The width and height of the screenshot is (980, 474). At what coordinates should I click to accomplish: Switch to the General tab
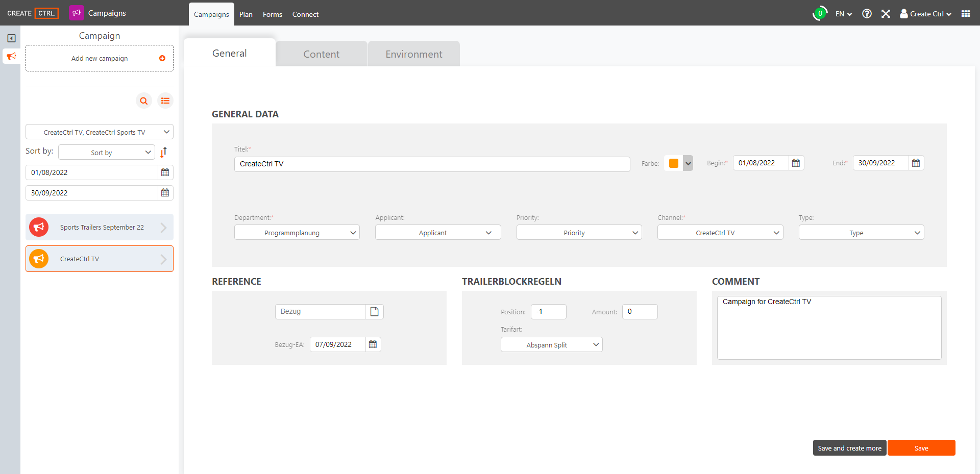coord(230,53)
